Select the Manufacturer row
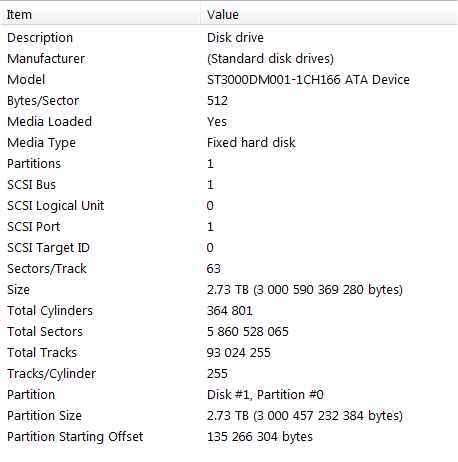This screenshot has width=458, height=462. [x=229, y=59]
